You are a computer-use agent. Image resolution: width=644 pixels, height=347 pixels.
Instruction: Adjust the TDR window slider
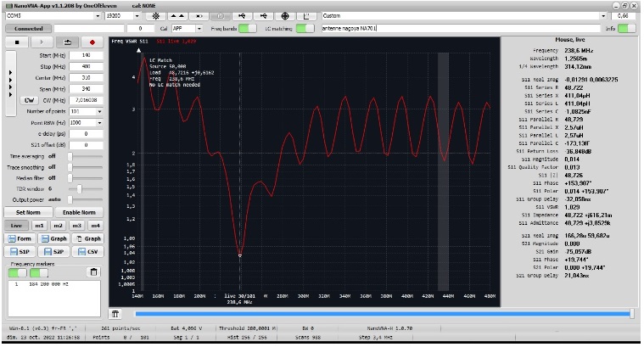81,188
